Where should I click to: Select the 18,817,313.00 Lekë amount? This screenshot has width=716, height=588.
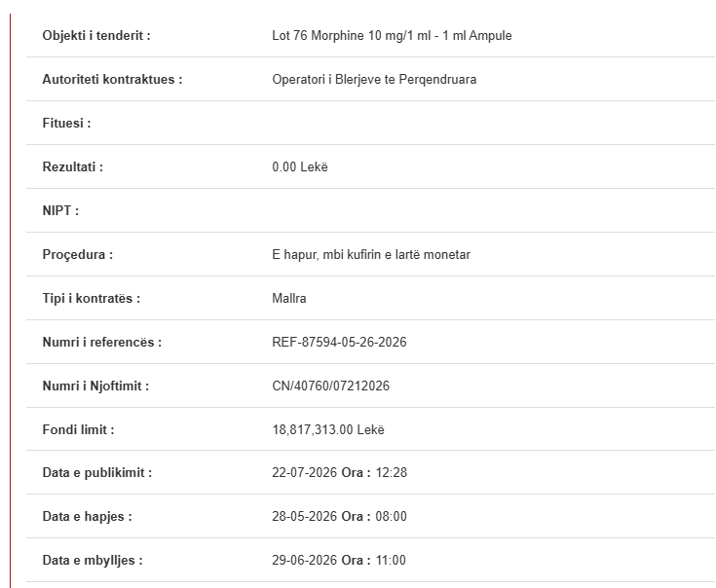[328, 429]
